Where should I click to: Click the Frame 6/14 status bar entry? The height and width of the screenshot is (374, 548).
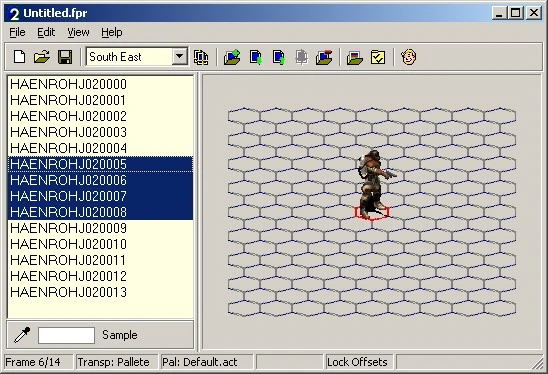38,362
